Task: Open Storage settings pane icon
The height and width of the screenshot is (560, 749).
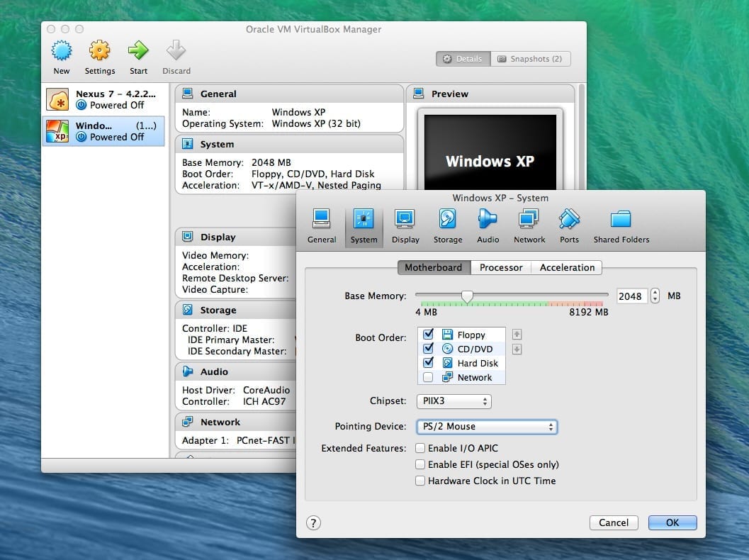Action: (448, 219)
